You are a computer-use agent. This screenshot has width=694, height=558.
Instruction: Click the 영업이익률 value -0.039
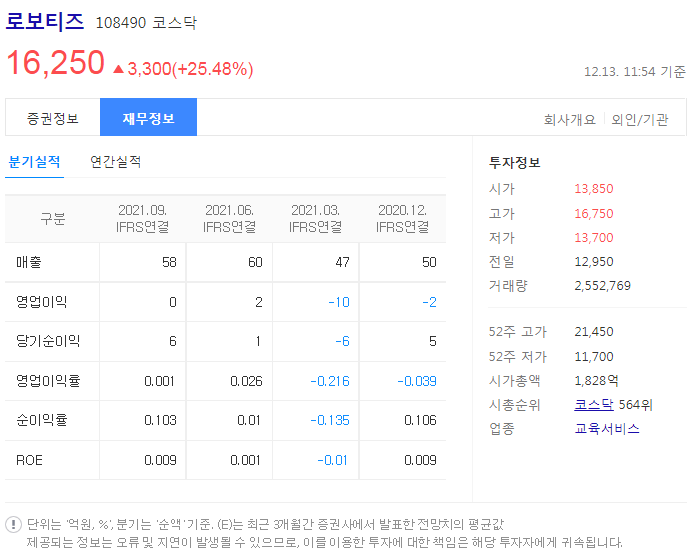point(417,381)
